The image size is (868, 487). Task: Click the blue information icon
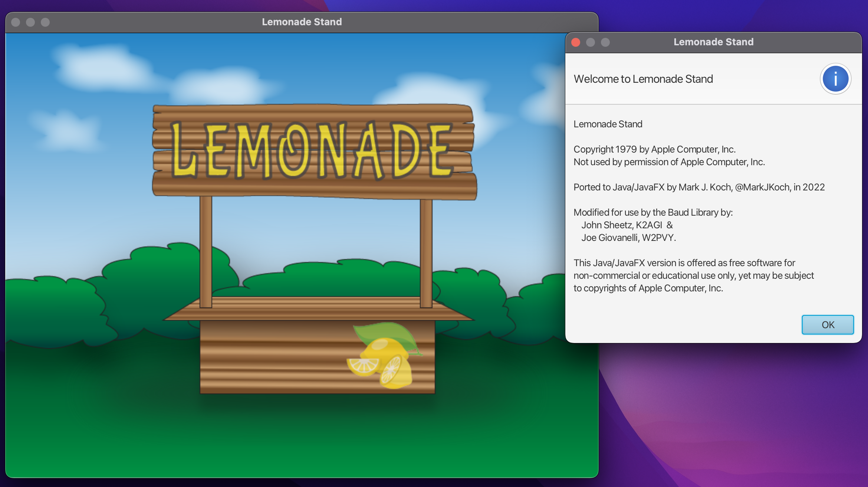point(835,79)
